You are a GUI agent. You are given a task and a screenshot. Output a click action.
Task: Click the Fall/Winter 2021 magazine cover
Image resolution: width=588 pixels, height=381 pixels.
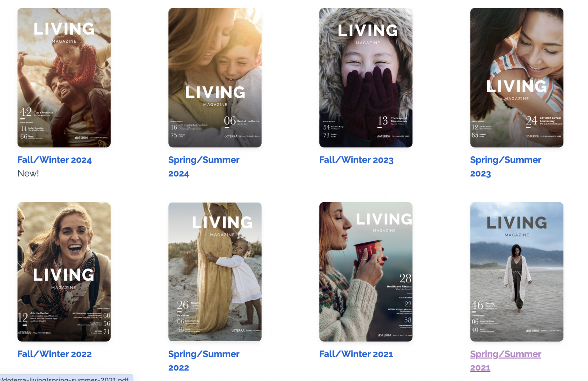point(366,272)
